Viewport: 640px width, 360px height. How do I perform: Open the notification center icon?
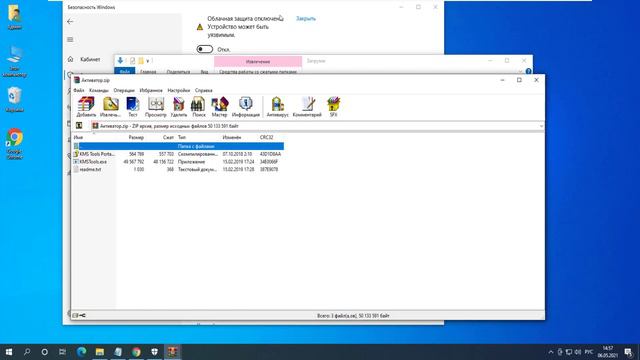click(x=629, y=352)
